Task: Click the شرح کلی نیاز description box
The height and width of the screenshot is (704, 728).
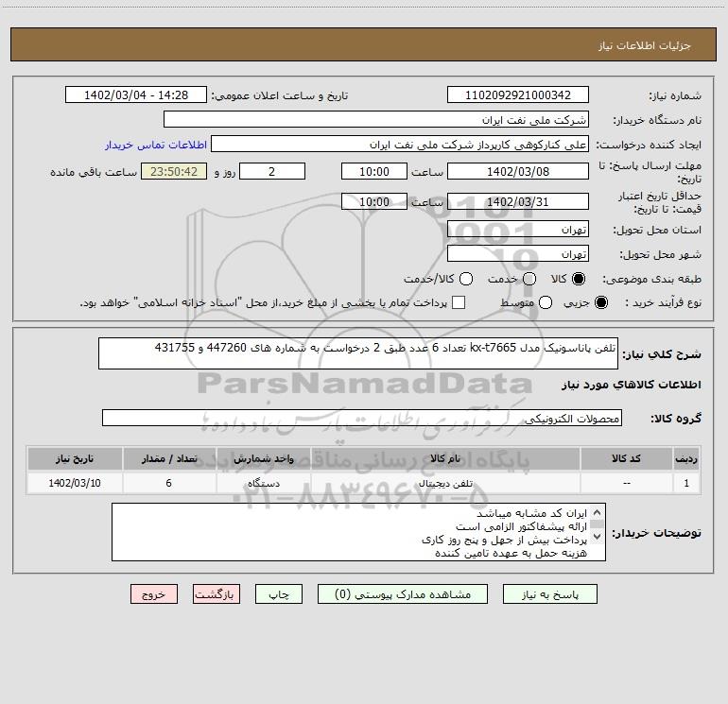Action: click(x=358, y=353)
